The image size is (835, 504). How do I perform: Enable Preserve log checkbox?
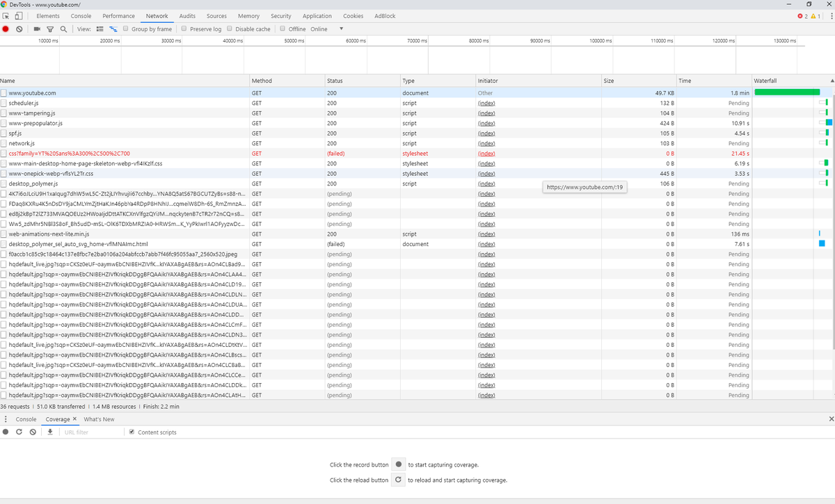click(x=184, y=29)
